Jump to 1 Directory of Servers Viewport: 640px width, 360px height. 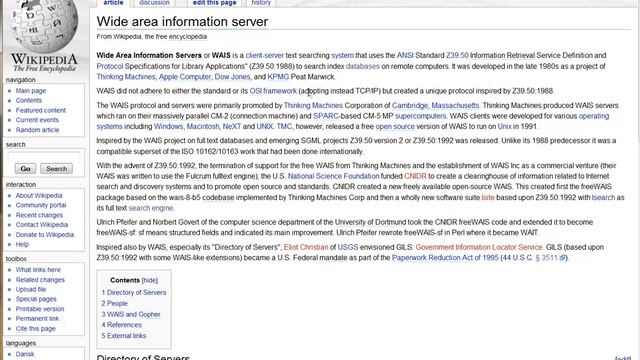[134, 293]
